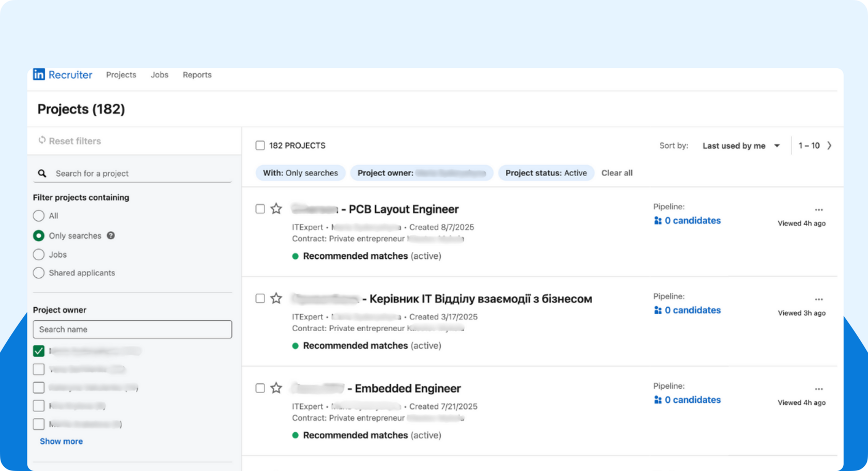The width and height of the screenshot is (868, 471).
Task: Star the Керівник IT Відділу project
Action: point(276,299)
